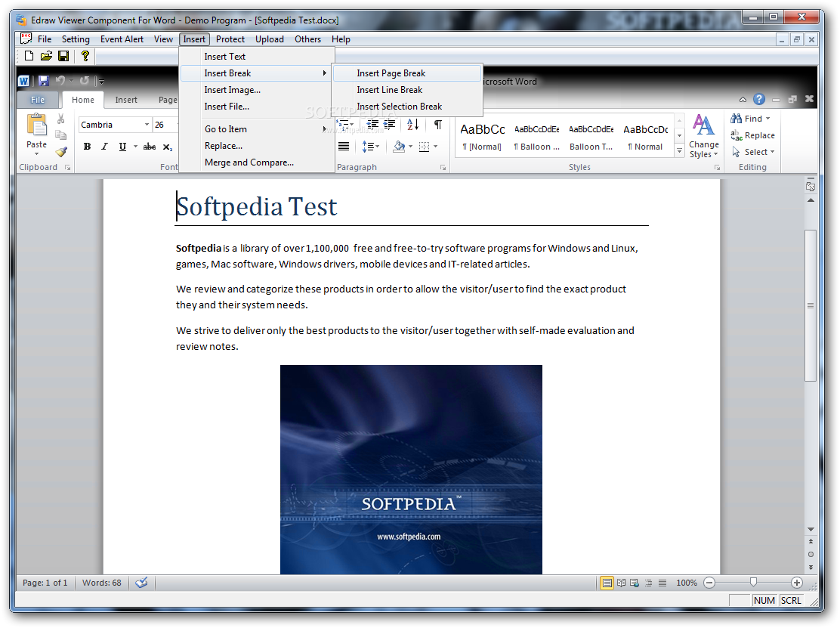Screen dimensions: 840x628
Task: Apply the ¶ Normal style
Action: point(646,136)
